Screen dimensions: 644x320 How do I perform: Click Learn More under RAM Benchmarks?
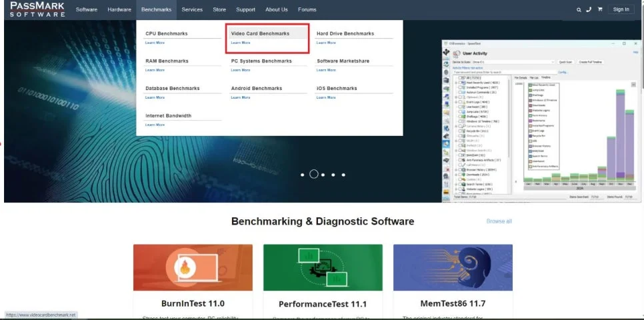(155, 70)
